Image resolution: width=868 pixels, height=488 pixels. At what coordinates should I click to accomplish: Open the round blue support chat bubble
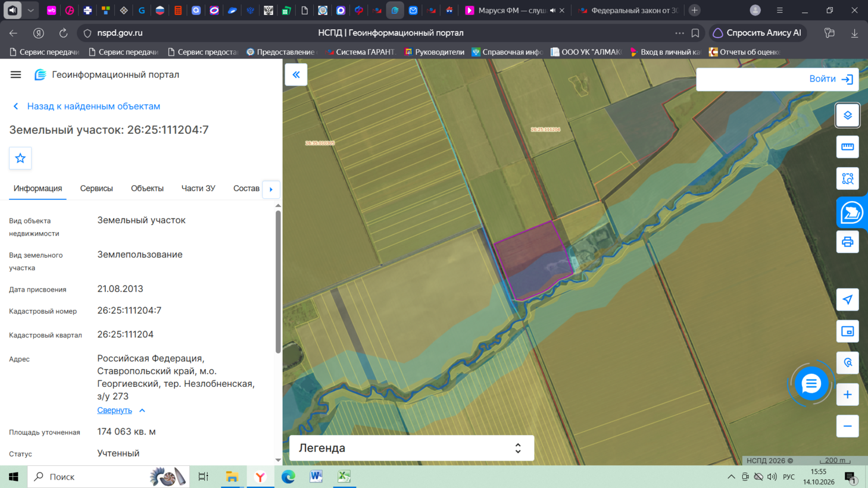811,384
